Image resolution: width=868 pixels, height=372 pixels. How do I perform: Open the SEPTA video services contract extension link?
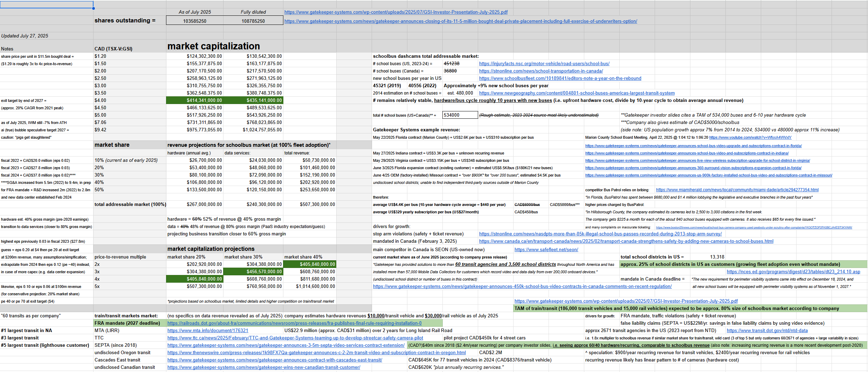(x=286, y=345)
